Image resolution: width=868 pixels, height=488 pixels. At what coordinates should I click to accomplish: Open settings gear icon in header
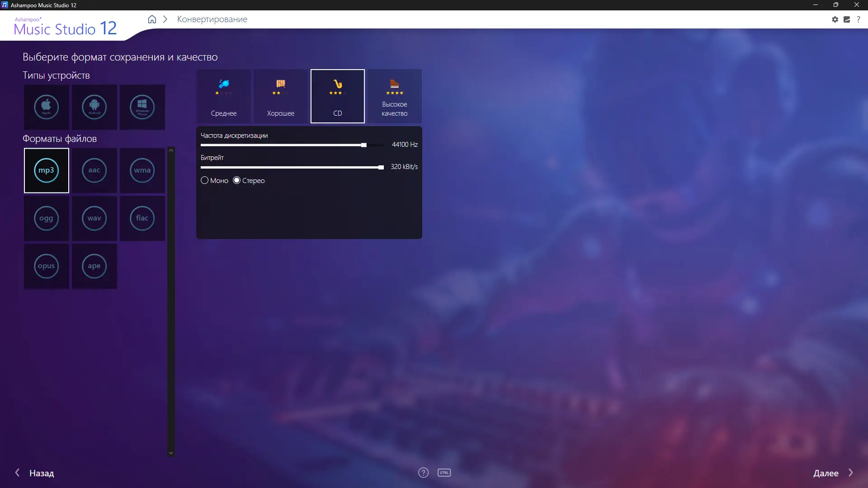[835, 19]
